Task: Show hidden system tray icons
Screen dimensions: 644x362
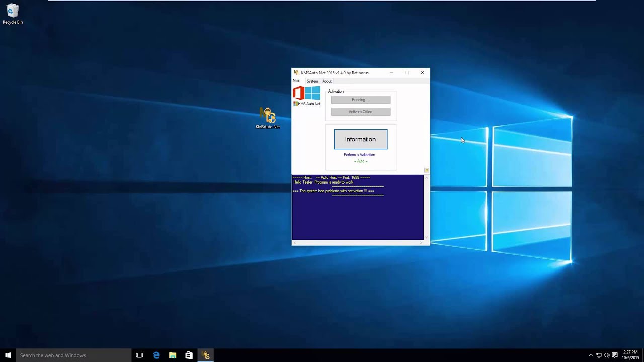Action: coord(591,355)
